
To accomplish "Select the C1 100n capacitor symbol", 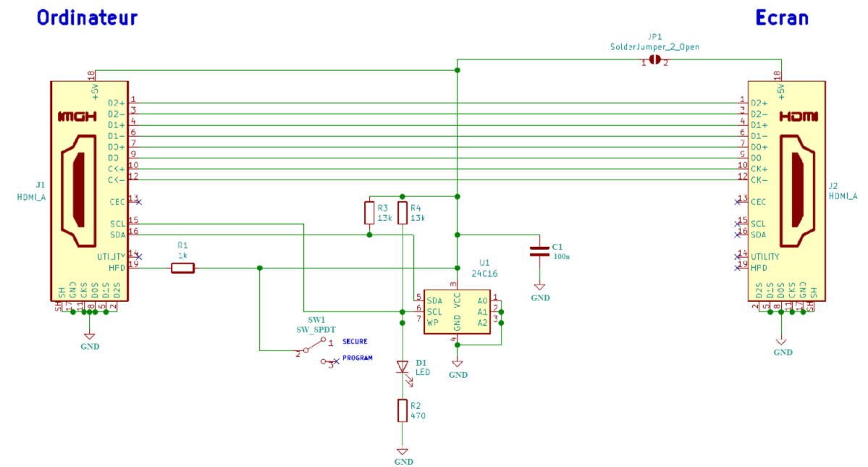I will [539, 251].
